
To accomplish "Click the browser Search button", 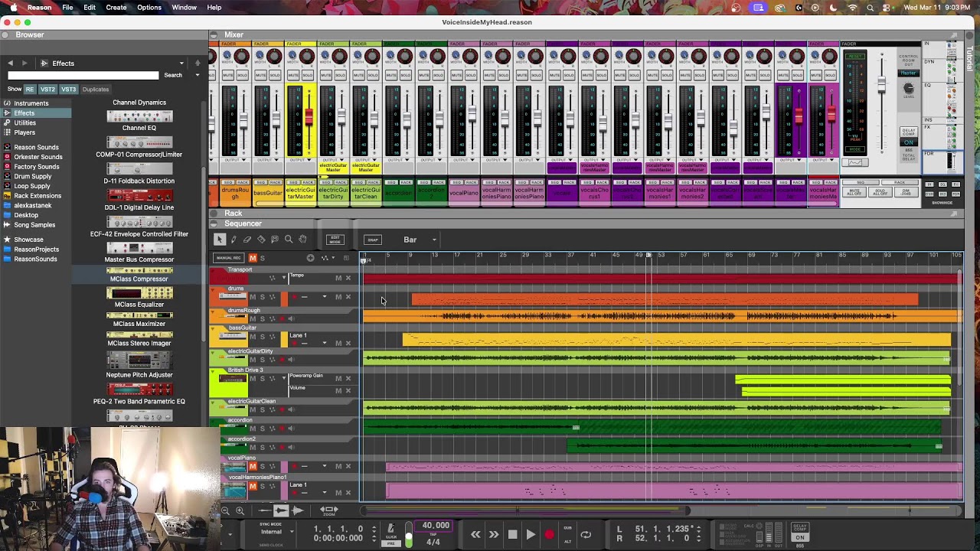I will pyautogui.click(x=173, y=75).
